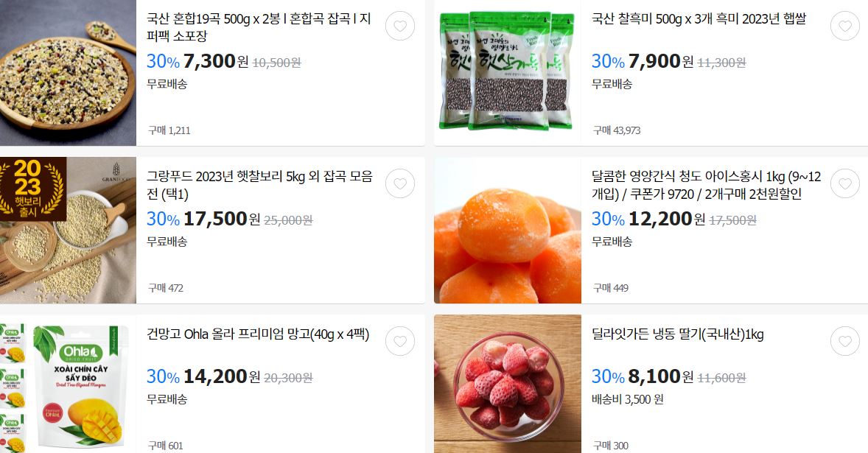View the frozen strawberries bowl image

coord(507,384)
